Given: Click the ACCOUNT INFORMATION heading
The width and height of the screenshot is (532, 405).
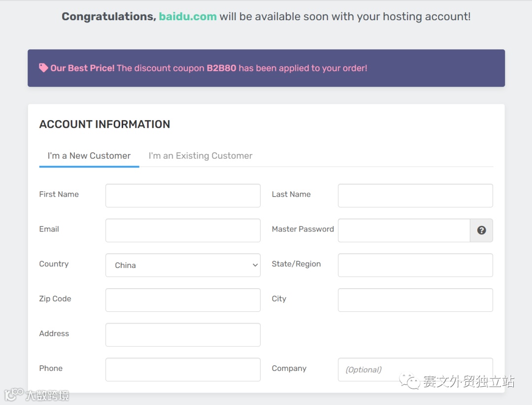Looking at the screenshot, I should 104,124.
